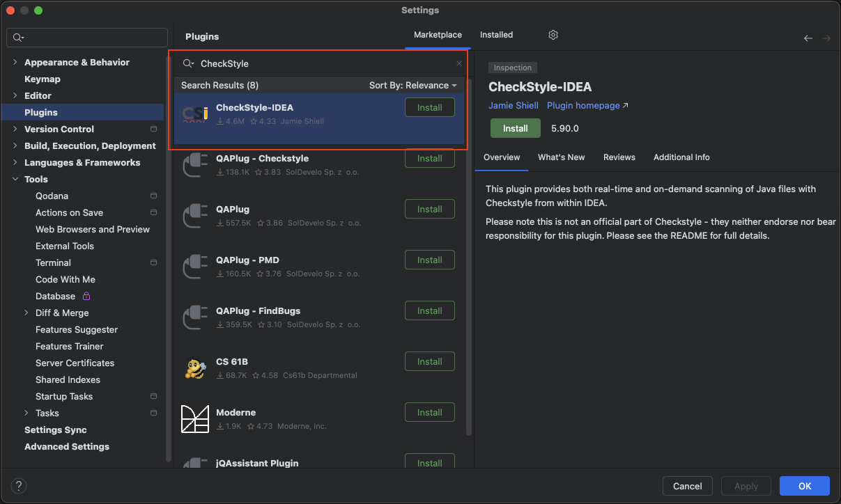Click the Cancel button
The image size is (841, 504).
(688, 486)
